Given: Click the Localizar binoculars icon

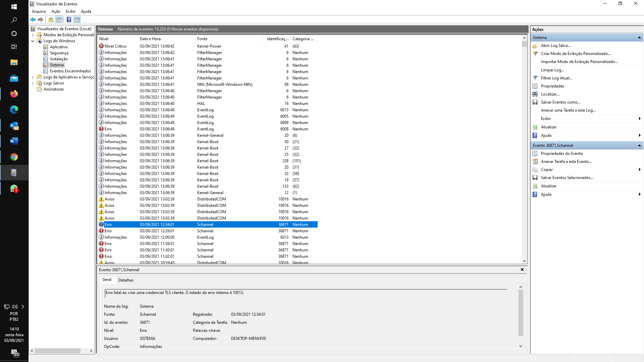Looking at the screenshot, I should coord(535,94).
